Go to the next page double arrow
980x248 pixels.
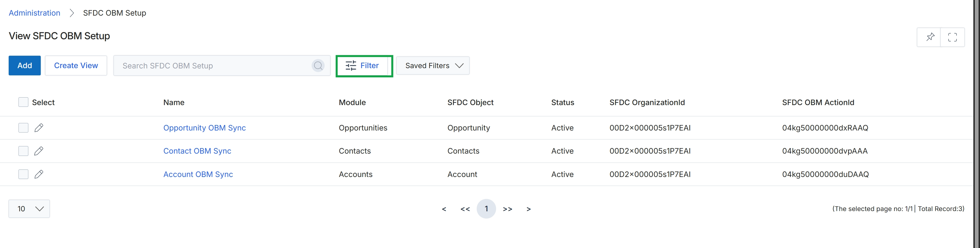508,209
